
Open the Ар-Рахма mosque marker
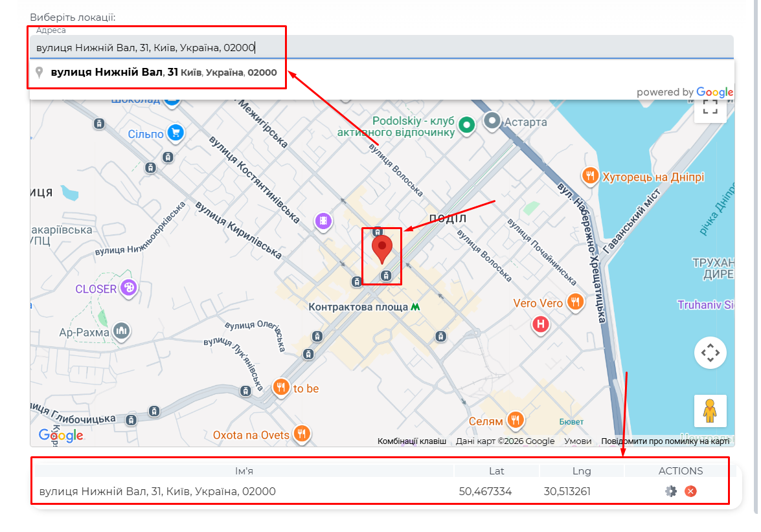[121, 331]
